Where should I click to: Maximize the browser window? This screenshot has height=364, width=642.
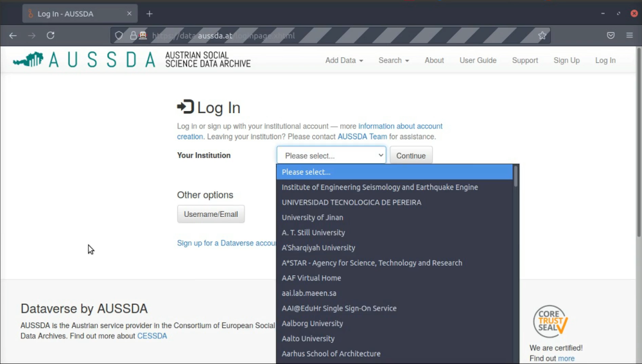pos(618,13)
